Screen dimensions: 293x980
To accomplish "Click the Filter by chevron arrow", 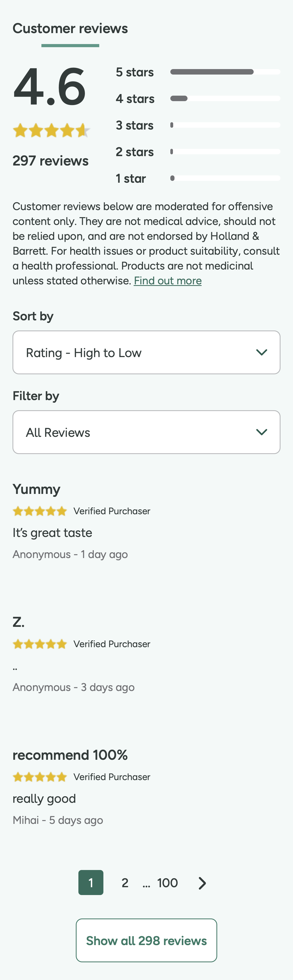I will (261, 432).
